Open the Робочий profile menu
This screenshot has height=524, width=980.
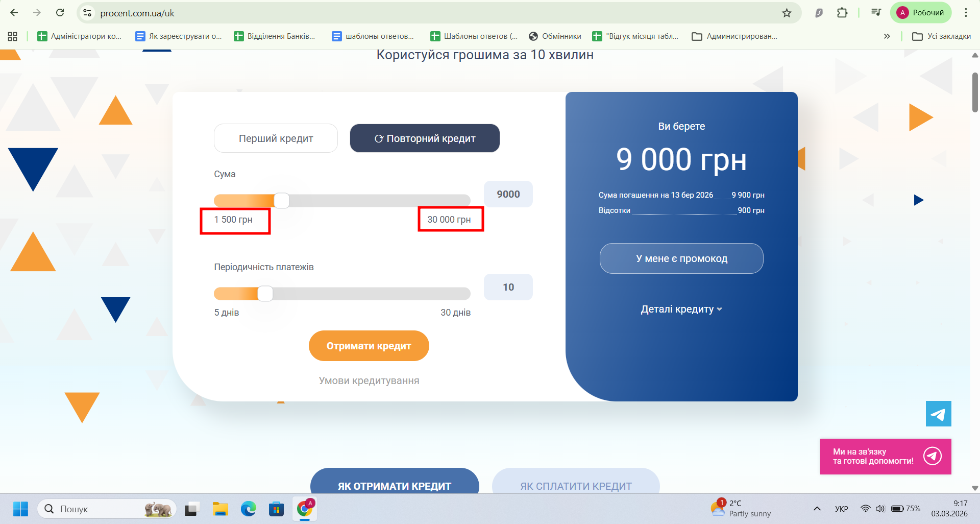point(921,13)
